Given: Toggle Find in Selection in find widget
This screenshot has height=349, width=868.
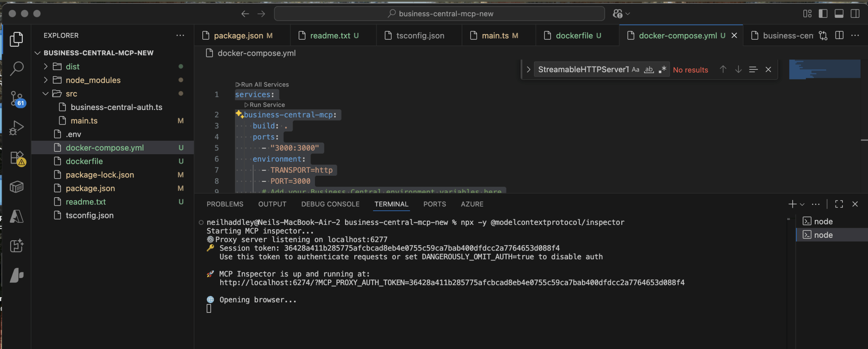Looking at the screenshot, I should pos(753,69).
